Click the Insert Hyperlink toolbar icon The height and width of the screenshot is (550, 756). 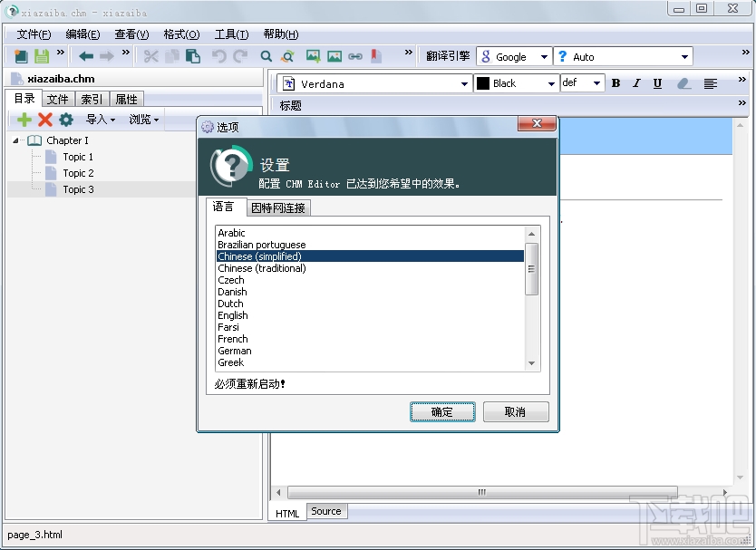(x=355, y=56)
